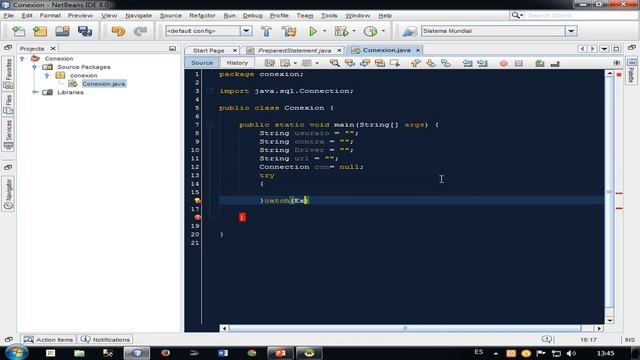Click the New Project toolbar icon
This screenshot has width=640, height=360.
coord(40,31)
